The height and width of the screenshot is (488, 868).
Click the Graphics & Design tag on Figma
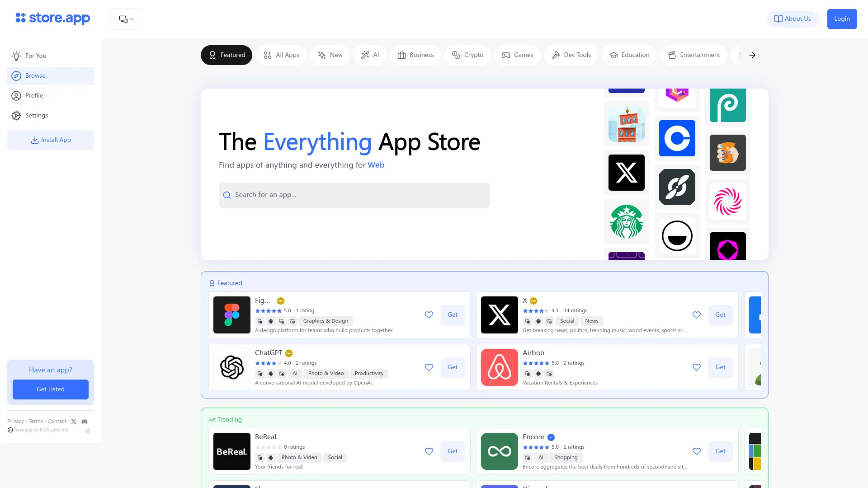(325, 321)
